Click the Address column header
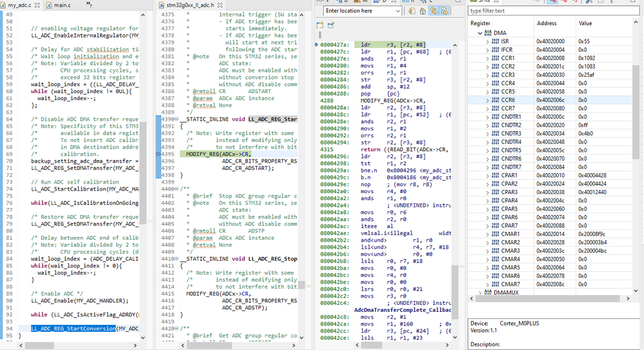This screenshot has width=644, height=350. point(547,23)
